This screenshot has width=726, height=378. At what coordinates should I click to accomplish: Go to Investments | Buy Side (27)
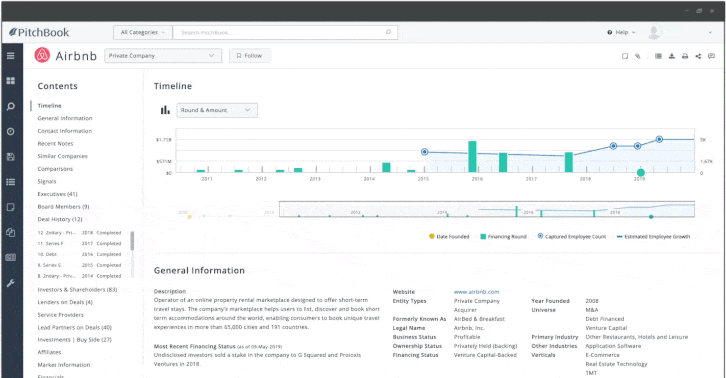pos(75,340)
